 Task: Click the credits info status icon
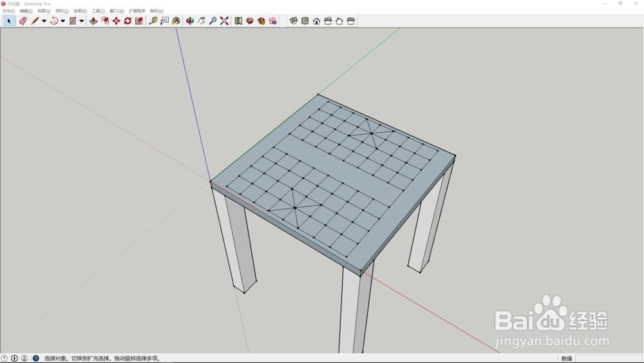(14, 358)
